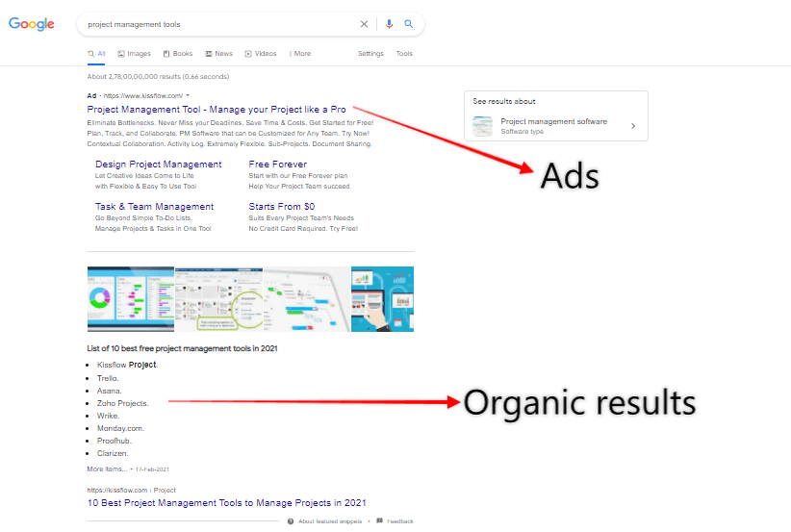The height and width of the screenshot is (532, 791).
Task: Open the Free Forever sitelink
Action: (x=277, y=165)
